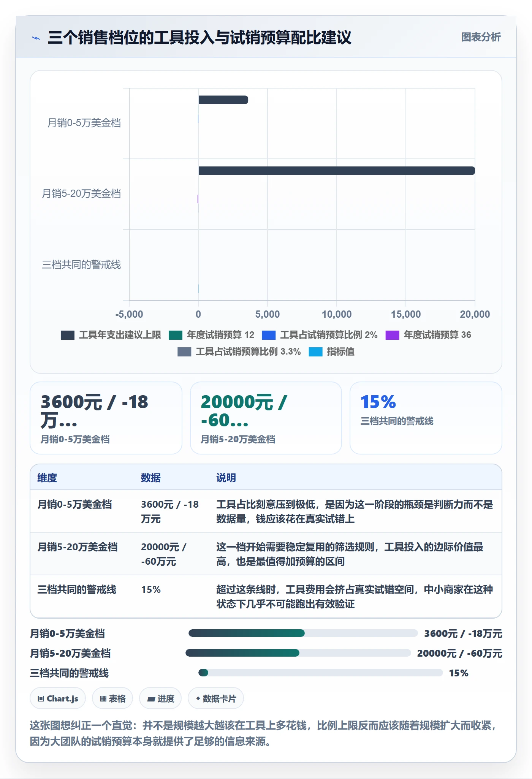The width and height of the screenshot is (532, 779).
Task: Click the 月销0-5万美金档 table row label
Action: click(x=74, y=504)
